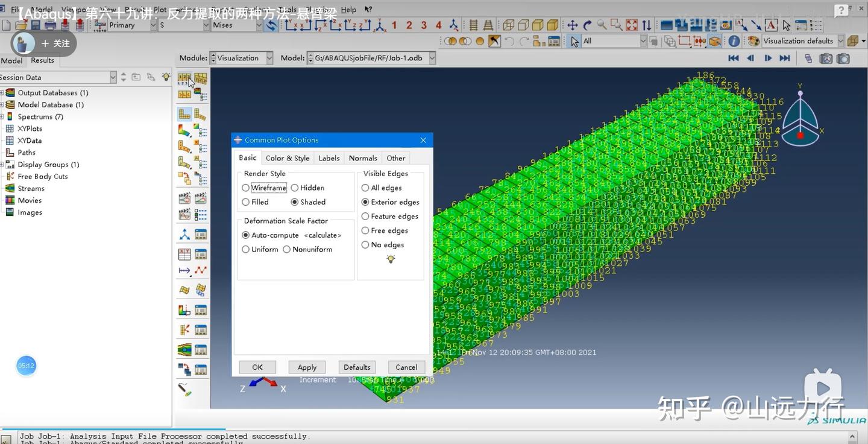
Task: Click the text annotation A icon
Action: [x=771, y=25]
